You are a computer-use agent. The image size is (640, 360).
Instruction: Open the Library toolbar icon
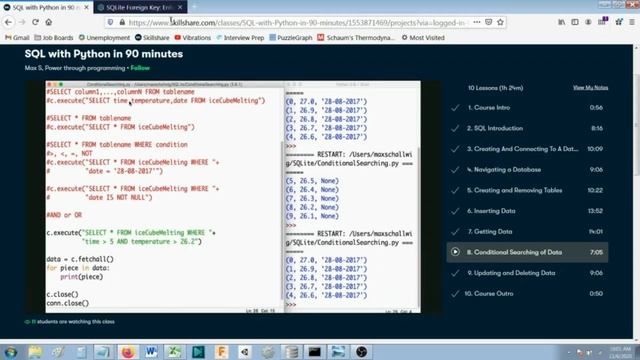(562, 22)
